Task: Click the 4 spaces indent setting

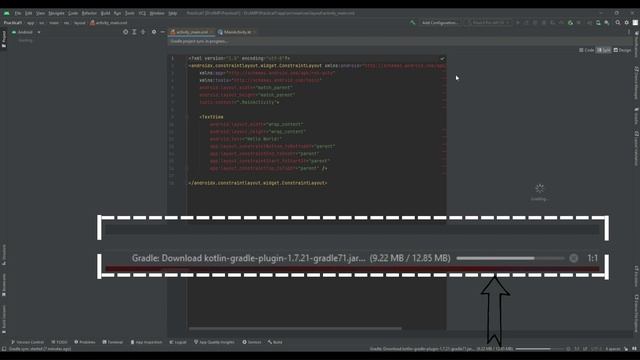Action: click(612, 349)
